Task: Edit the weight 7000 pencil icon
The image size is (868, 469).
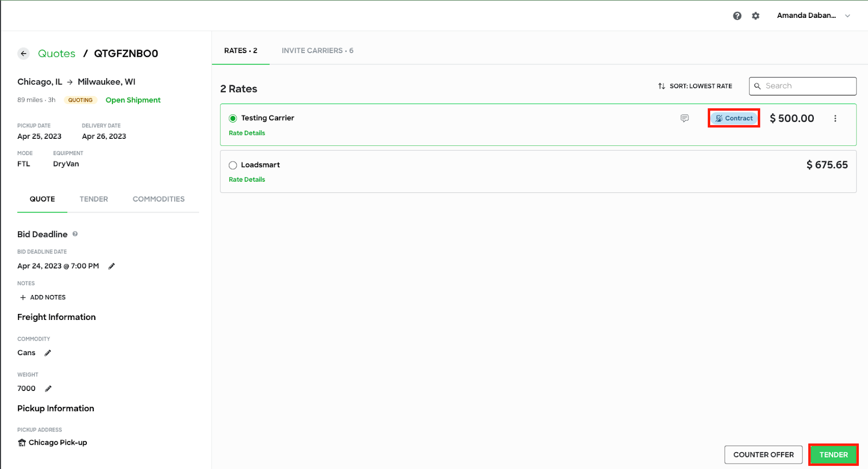Action: pyautogui.click(x=48, y=389)
